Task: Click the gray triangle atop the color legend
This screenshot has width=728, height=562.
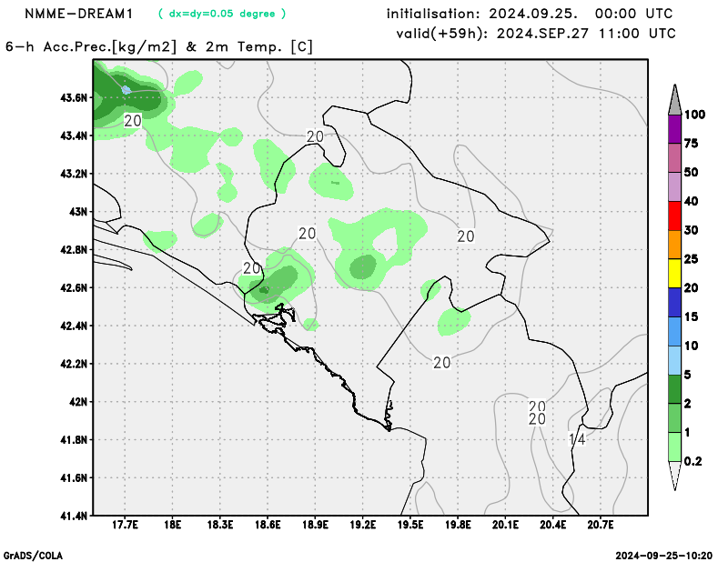Action: pos(674,100)
